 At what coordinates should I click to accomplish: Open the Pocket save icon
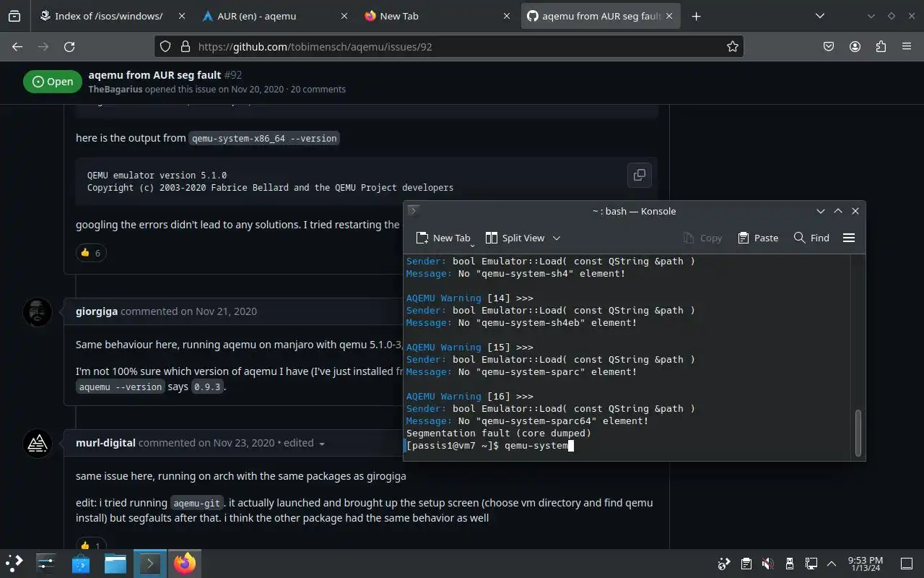(x=829, y=46)
